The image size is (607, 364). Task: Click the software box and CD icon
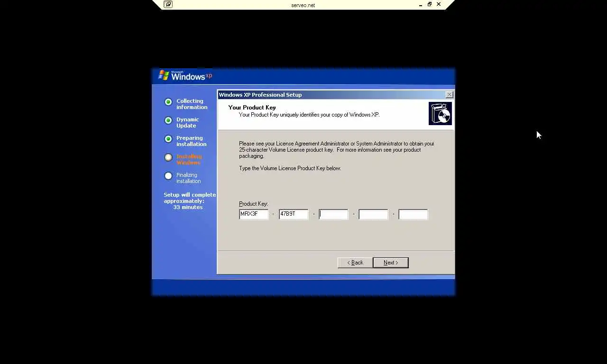(x=440, y=113)
